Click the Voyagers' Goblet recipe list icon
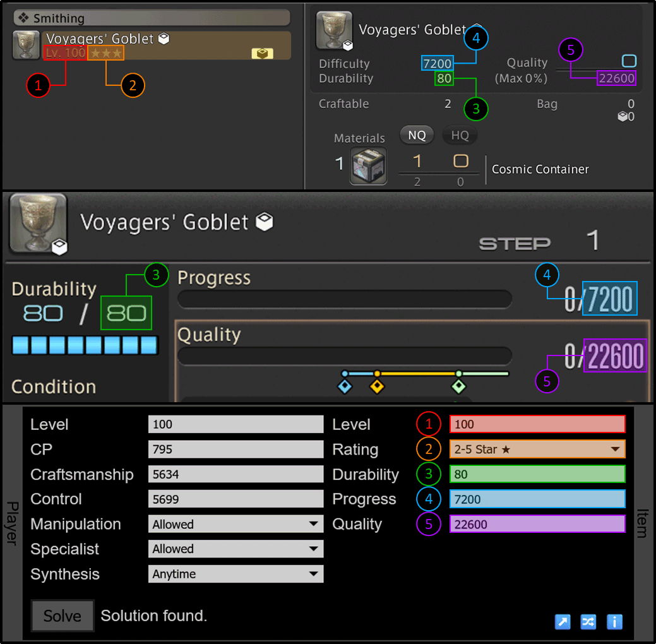The image size is (656, 644). pyautogui.click(x=26, y=45)
